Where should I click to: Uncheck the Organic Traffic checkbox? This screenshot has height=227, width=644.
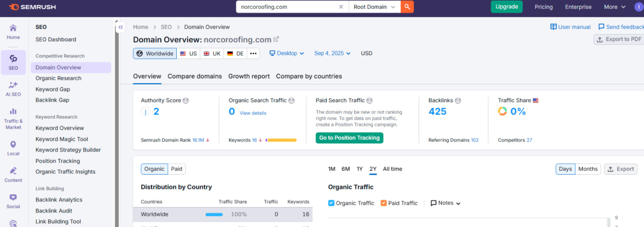point(331,203)
